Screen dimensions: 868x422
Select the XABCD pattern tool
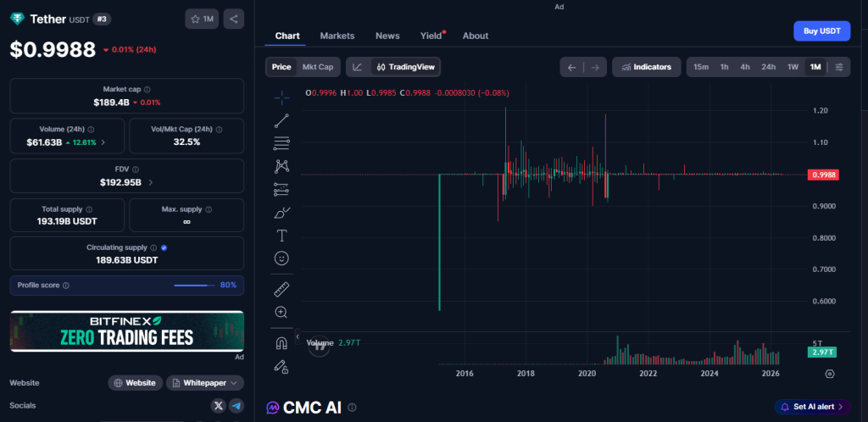(x=281, y=166)
